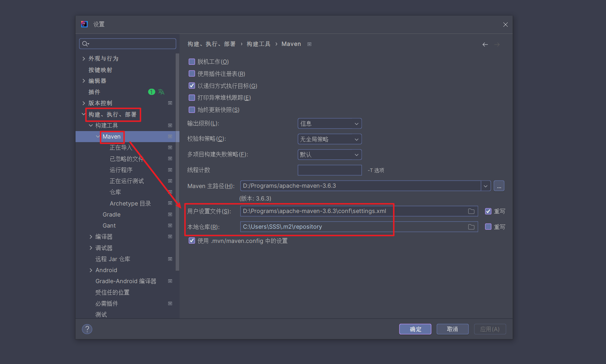Enable 打印异常堆栈跟踪 checkbox
The width and height of the screenshot is (606, 364).
pyautogui.click(x=192, y=98)
